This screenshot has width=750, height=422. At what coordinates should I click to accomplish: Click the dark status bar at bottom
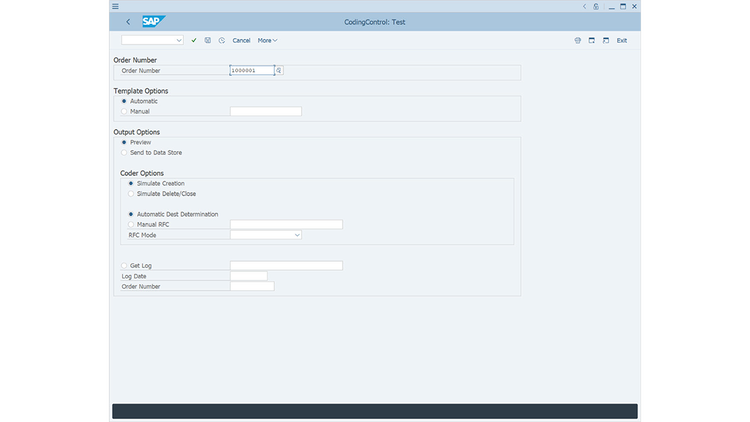(375, 411)
